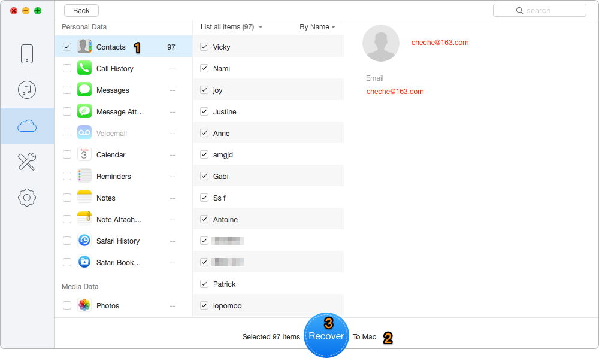Click the Reminders list icon

84,175
